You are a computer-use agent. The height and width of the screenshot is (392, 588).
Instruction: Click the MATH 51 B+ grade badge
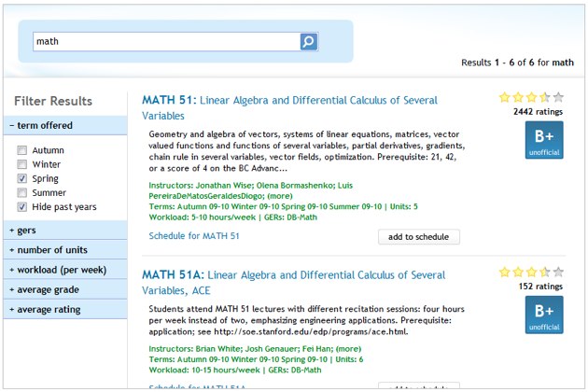tap(543, 141)
